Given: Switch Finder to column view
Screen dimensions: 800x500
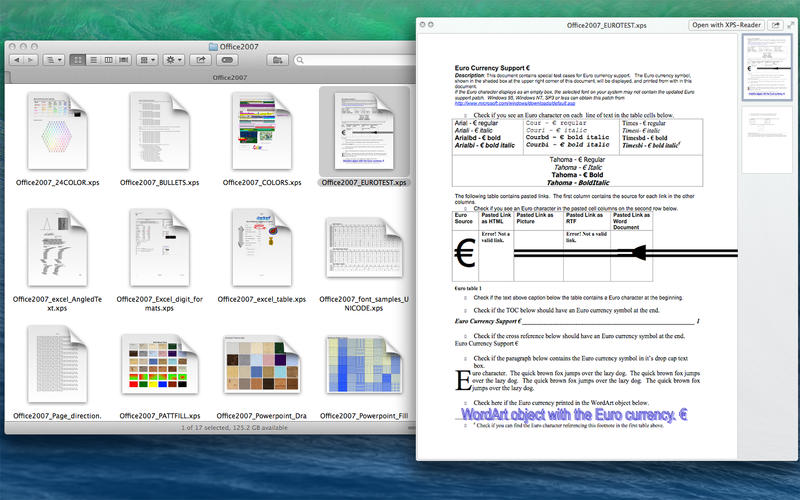Looking at the screenshot, I should point(108,60).
